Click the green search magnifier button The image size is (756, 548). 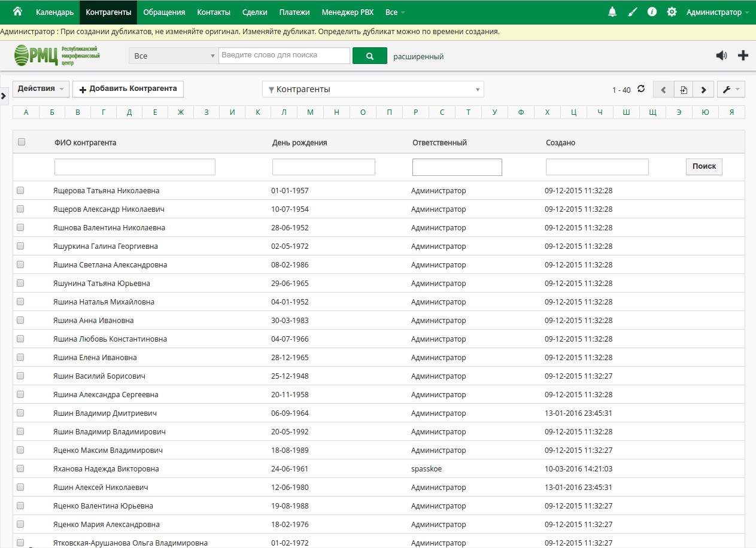(369, 56)
